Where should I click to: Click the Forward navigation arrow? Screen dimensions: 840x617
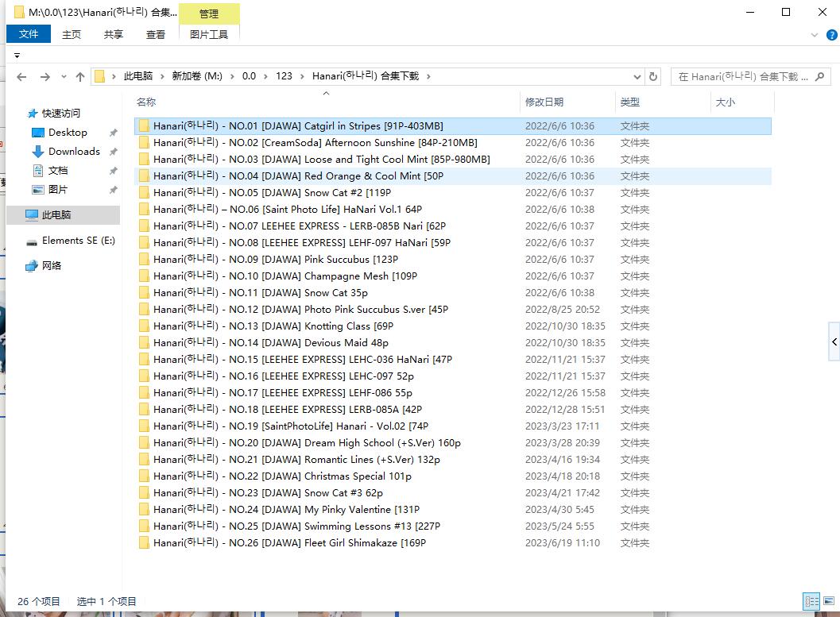pos(45,77)
